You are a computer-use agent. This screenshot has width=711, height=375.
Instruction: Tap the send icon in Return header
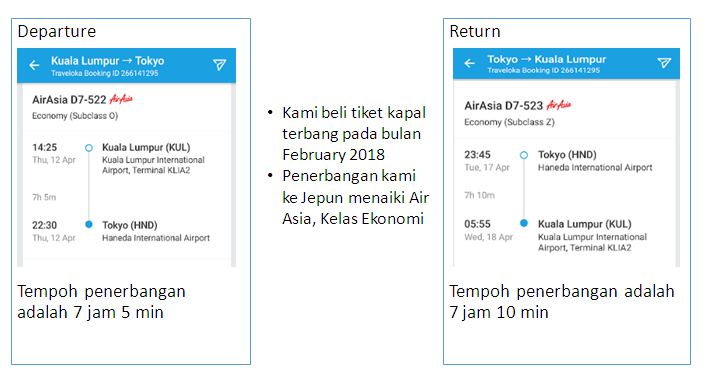coord(664,63)
